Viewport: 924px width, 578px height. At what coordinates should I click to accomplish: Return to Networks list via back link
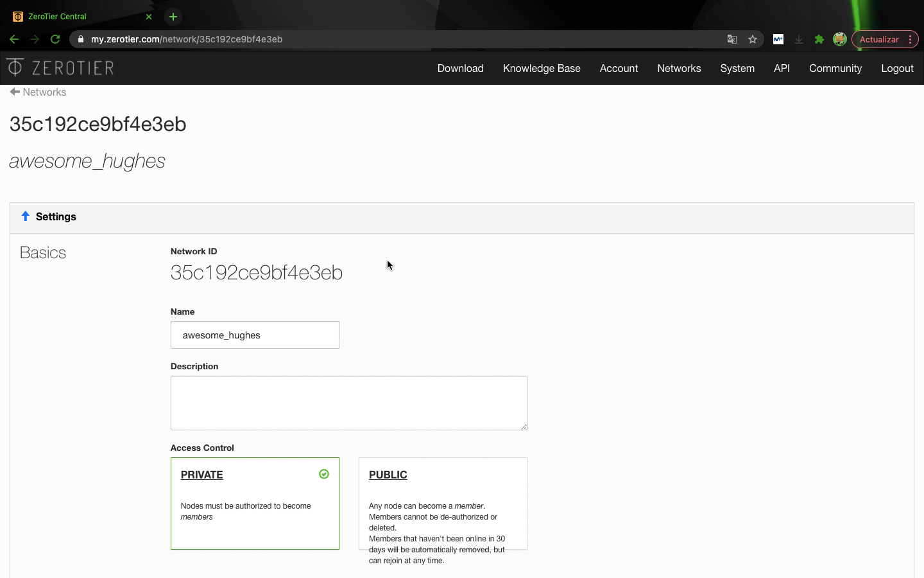click(x=38, y=92)
